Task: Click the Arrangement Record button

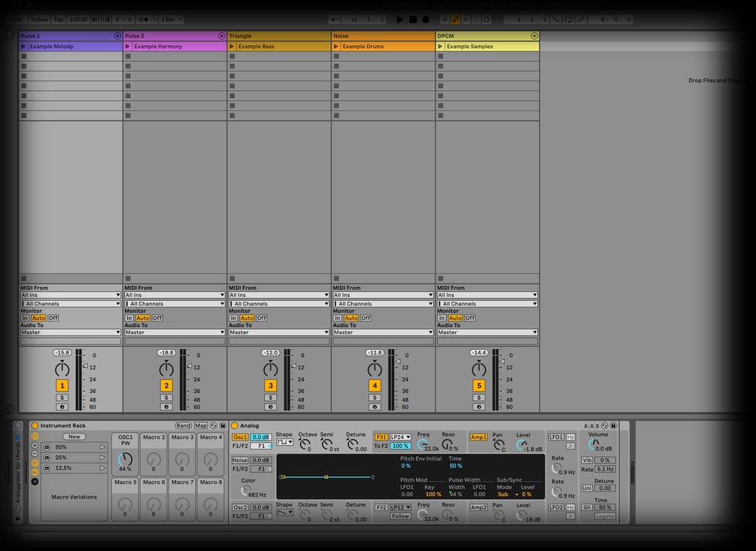Action: pyautogui.click(x=426, y=20)
